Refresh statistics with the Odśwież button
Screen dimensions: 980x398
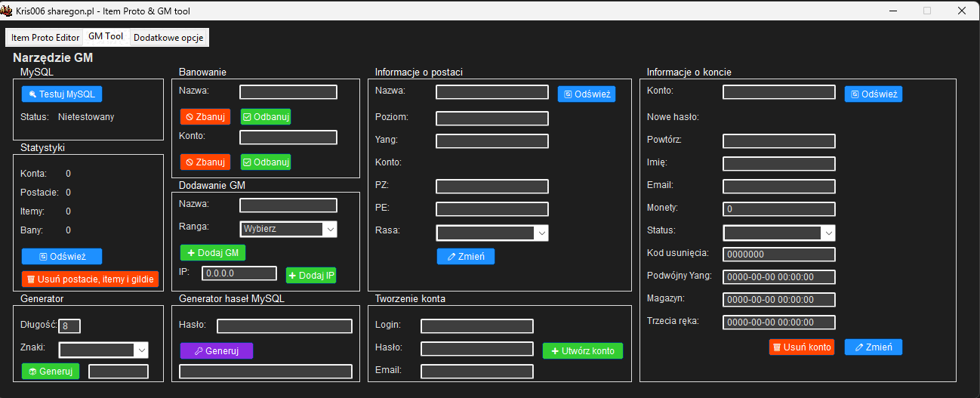pyautogui.click(x=62, y=257)
